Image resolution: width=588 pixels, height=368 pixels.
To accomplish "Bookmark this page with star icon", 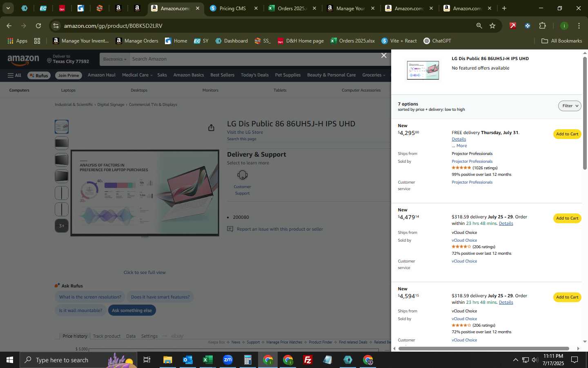I will [492, 26].
